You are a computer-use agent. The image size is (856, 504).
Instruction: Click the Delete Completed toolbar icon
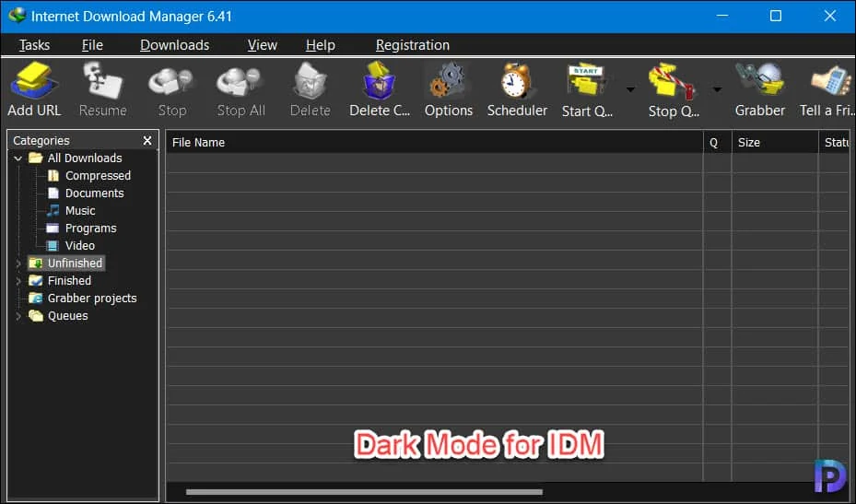(379, 81)
